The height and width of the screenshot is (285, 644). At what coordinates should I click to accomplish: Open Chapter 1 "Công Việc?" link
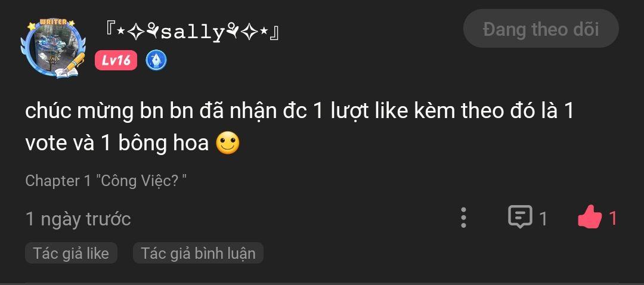(x=106, y=181)
